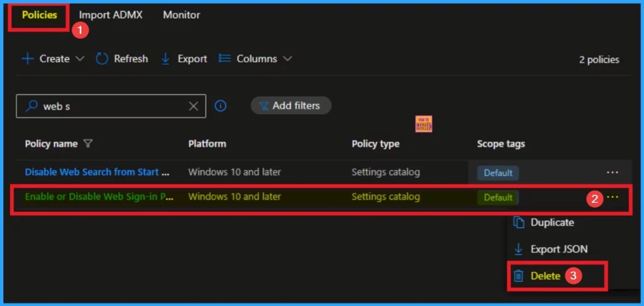Open the Policies tab
644x306 pixels.
tap(40, 15)
